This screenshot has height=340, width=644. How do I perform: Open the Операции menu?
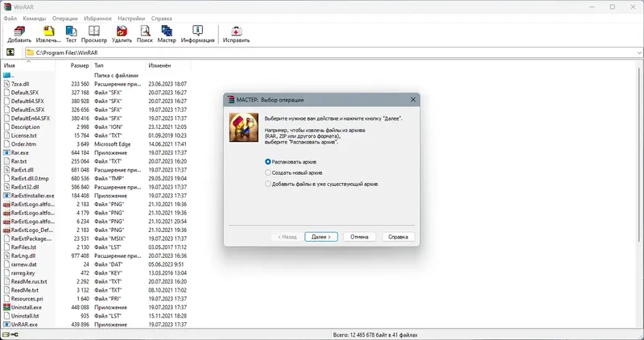[65, 19]
